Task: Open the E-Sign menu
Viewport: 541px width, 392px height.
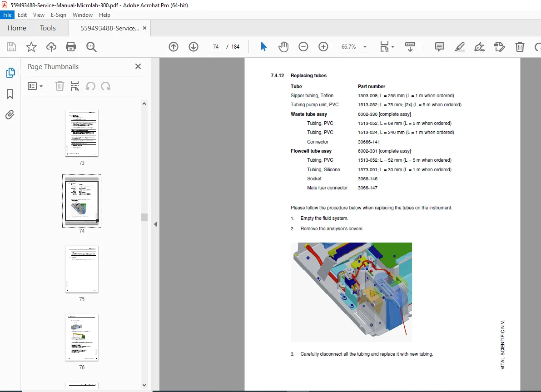Action: click(x=58, y=15)
